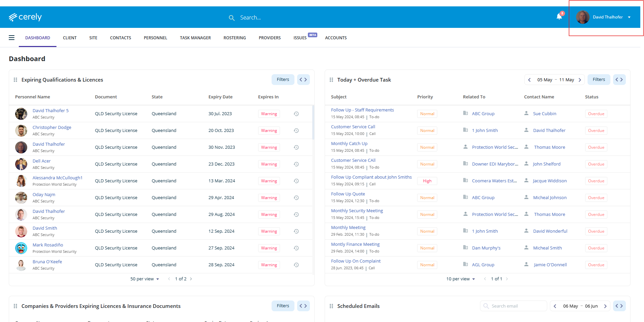644x322 pixels.
Task: Switch to the Rostering tab
Action: pos(235,38)
